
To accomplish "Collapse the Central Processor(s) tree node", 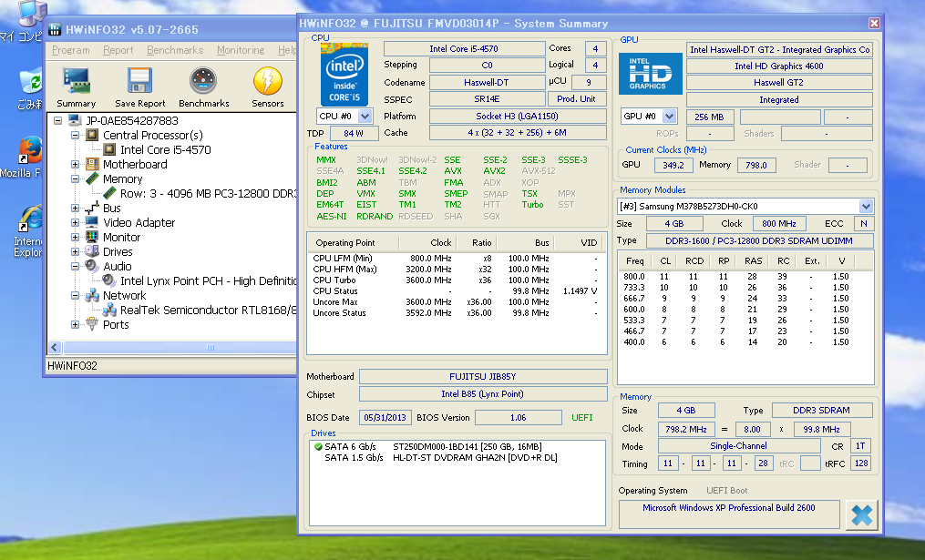I will tap(76, 136).
